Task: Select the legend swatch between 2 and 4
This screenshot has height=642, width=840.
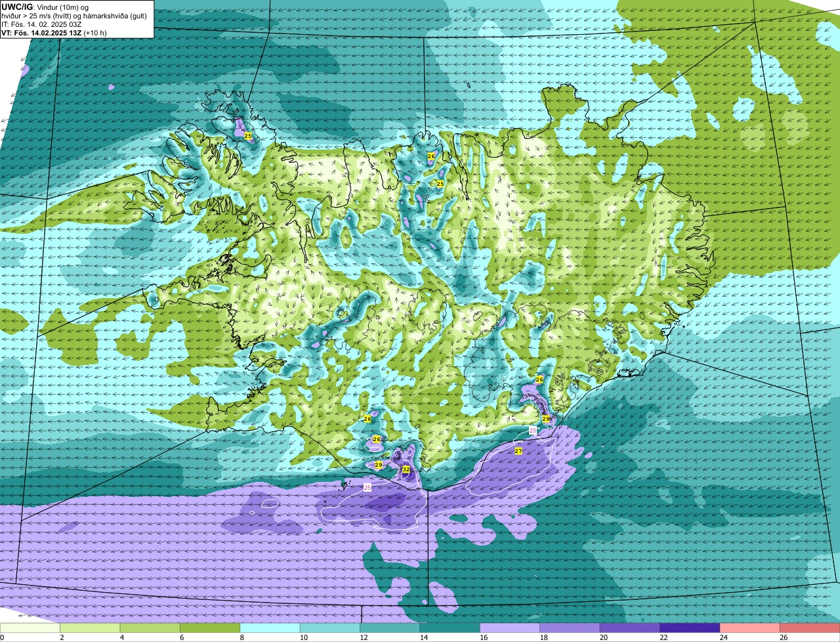Action: pos(90,628)
